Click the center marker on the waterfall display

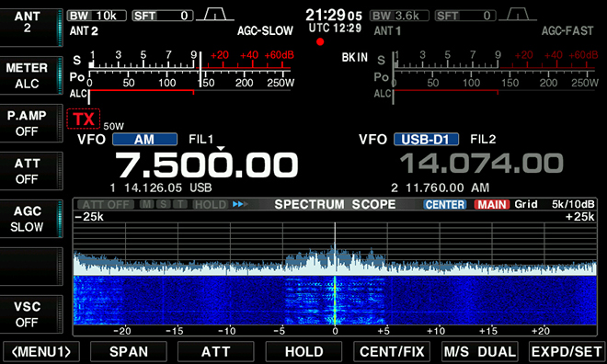335,301
